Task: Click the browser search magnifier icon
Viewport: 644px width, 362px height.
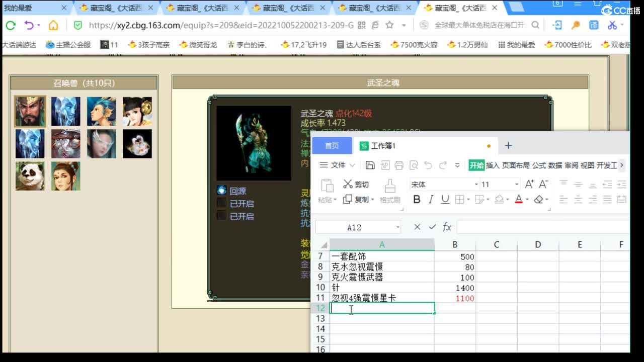Action: [535, 25]
